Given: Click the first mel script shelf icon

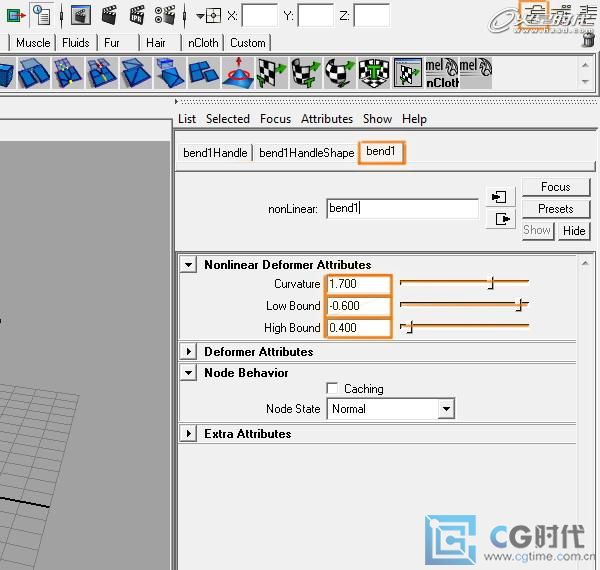Looking at the screenshot, I should point(442,73).
